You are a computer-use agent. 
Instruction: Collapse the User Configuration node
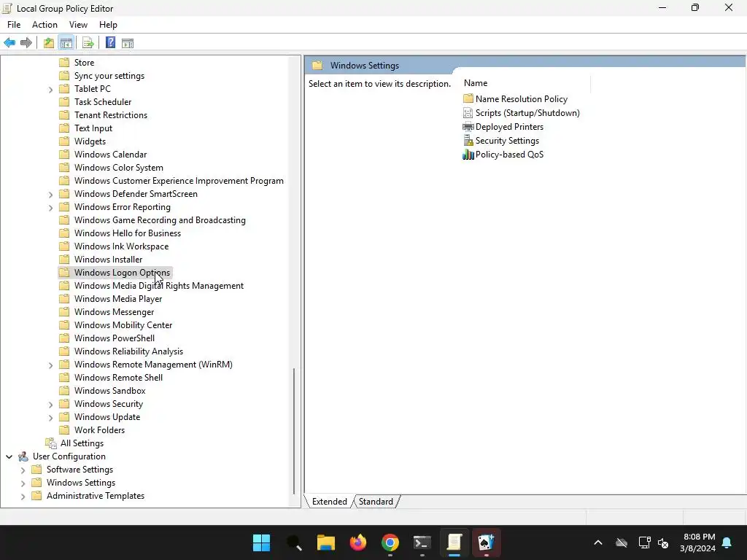coord(9,456)
